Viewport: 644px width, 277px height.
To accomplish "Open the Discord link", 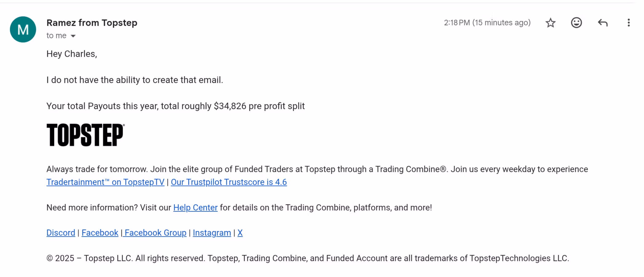I will (x=61, y=233).
